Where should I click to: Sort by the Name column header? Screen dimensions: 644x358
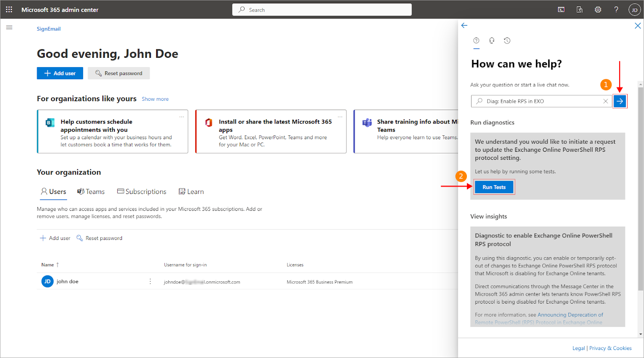(50, 265)
